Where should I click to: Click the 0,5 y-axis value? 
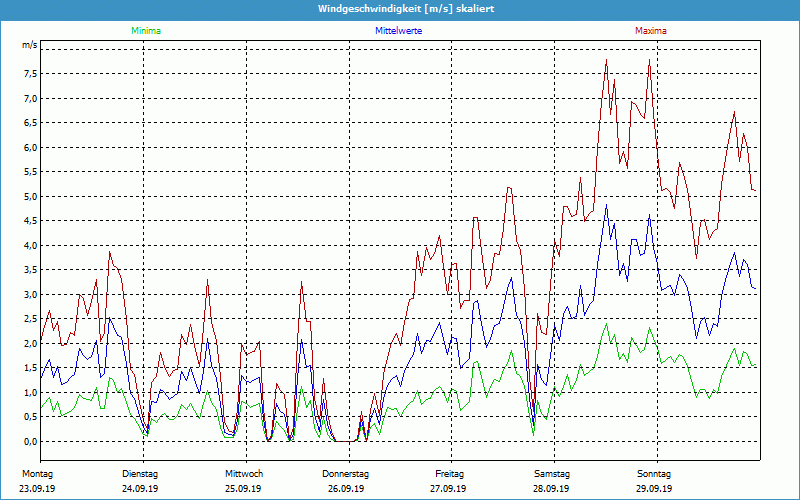31,417
